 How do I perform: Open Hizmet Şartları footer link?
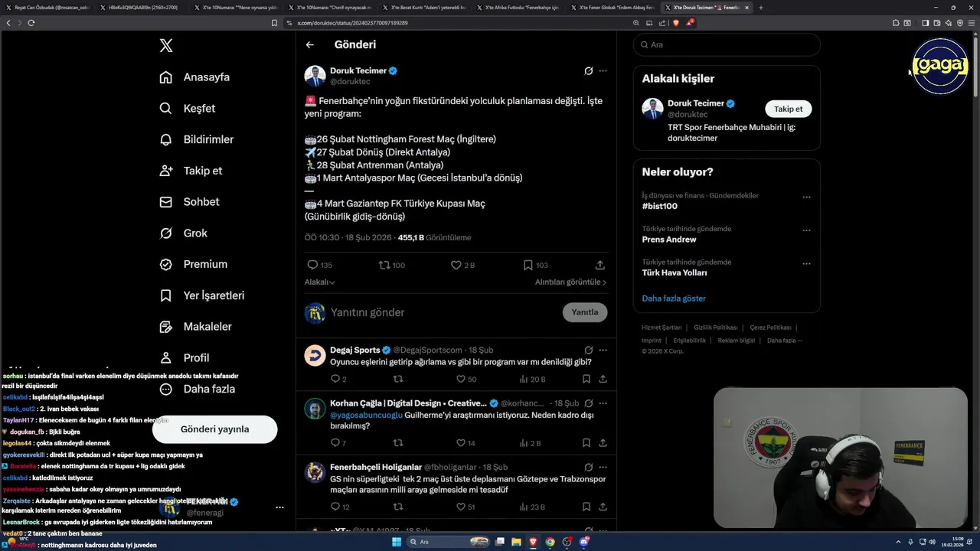[661, 328]
